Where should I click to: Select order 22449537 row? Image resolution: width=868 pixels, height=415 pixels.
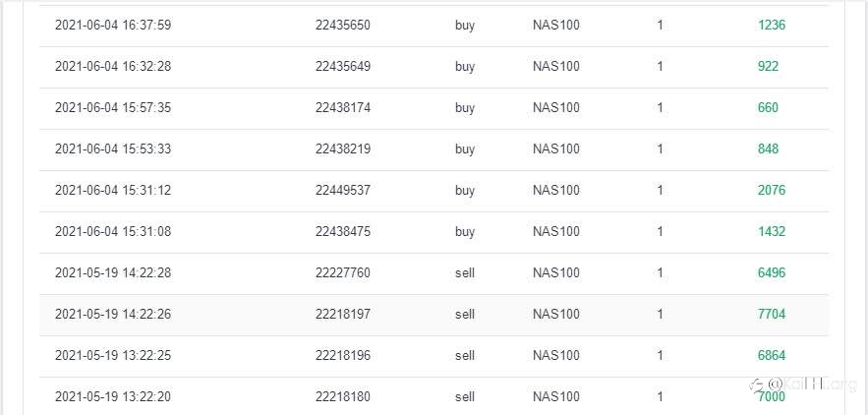[434, 191]
